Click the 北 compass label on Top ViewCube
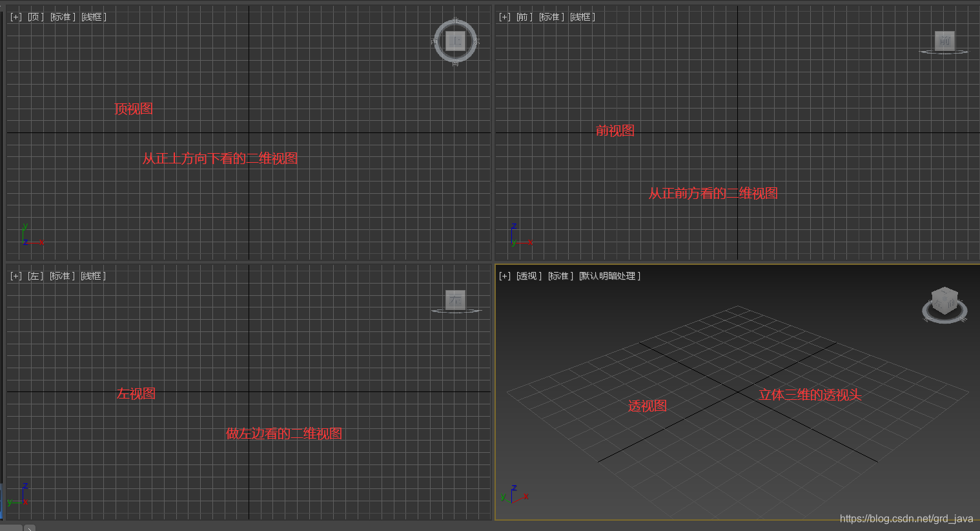Viewport: 980px width, 531px height. (456, 21)
